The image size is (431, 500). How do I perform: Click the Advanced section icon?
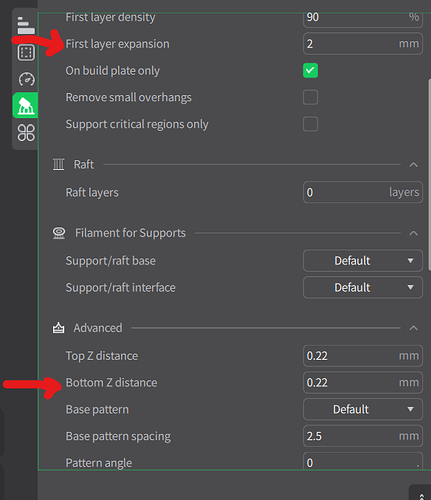pos(58,328)
